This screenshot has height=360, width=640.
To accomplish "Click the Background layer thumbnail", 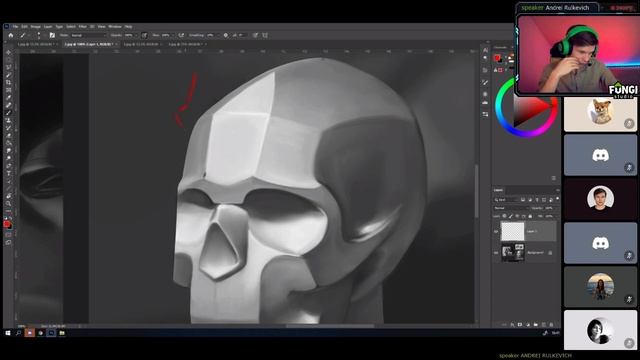I will (x=513, y=252).
